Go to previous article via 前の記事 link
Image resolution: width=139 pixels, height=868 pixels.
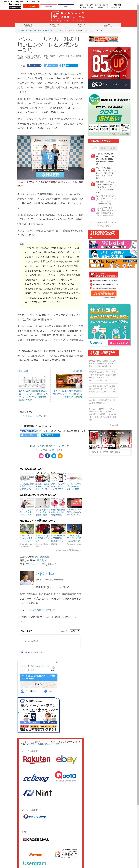tap(22, 371)
